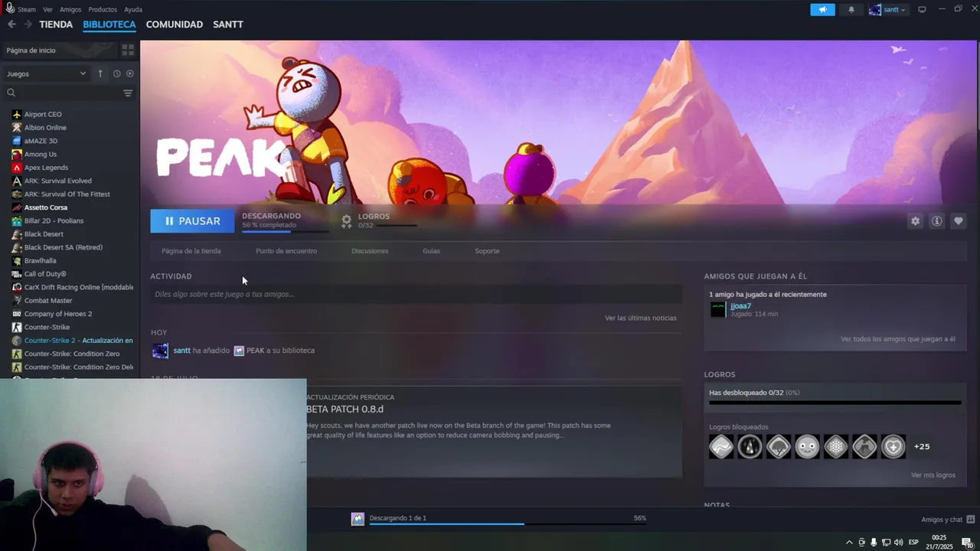The height and width of the screenshot is (551, 980).
Task: Click the PEAK icon in downloads bar
Action: coord(358,519)
